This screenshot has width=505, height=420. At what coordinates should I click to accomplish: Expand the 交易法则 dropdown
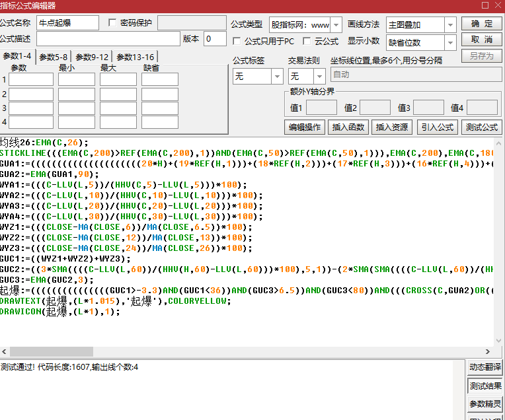coord(319,77)
